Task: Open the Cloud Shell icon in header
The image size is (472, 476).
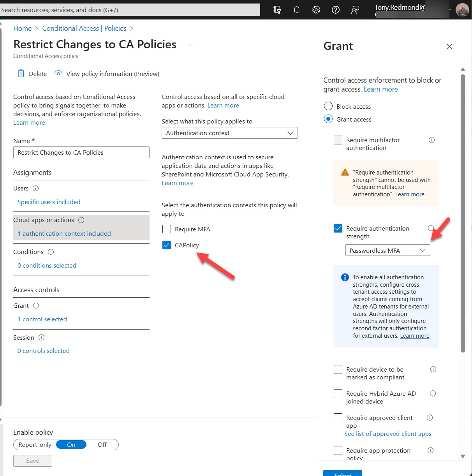Action: point(277,10)
